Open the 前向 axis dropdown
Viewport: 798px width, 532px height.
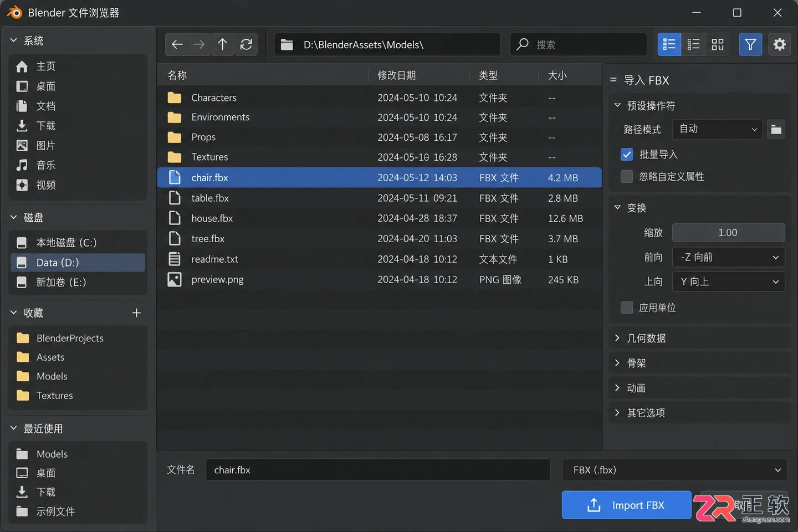[x=729, y=257]
